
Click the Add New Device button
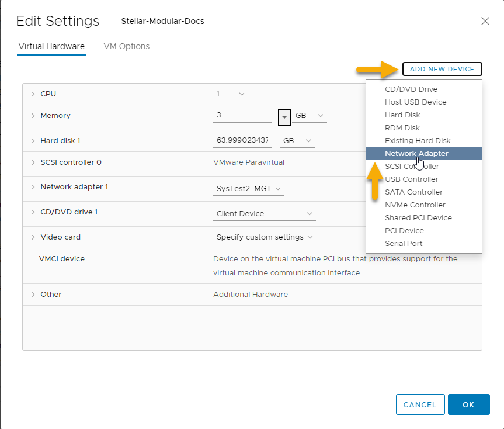(x=442, y=69)
